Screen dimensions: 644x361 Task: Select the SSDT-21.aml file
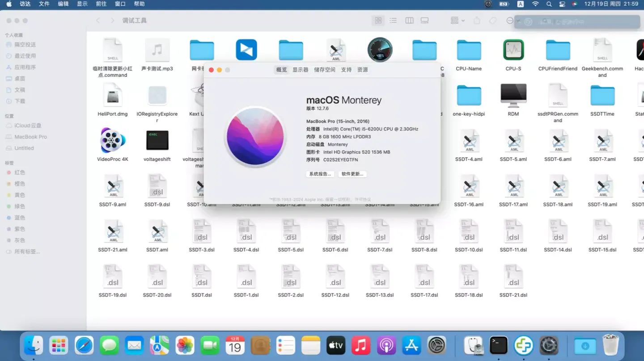coord(113,231)
